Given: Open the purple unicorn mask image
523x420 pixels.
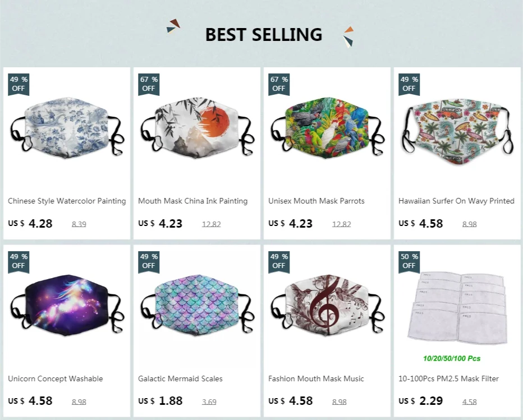Looking at the screenshot, I should (67, 305).
